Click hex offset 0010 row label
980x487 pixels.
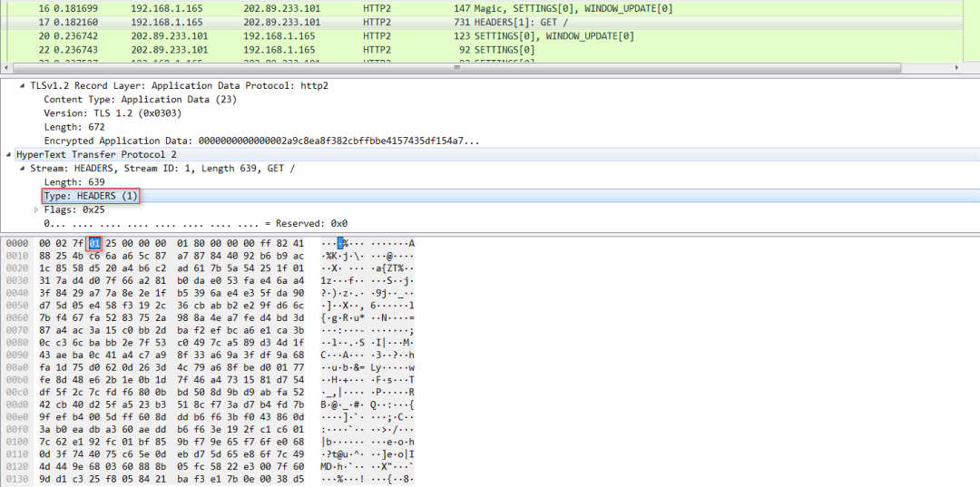[x=15, y=256]
